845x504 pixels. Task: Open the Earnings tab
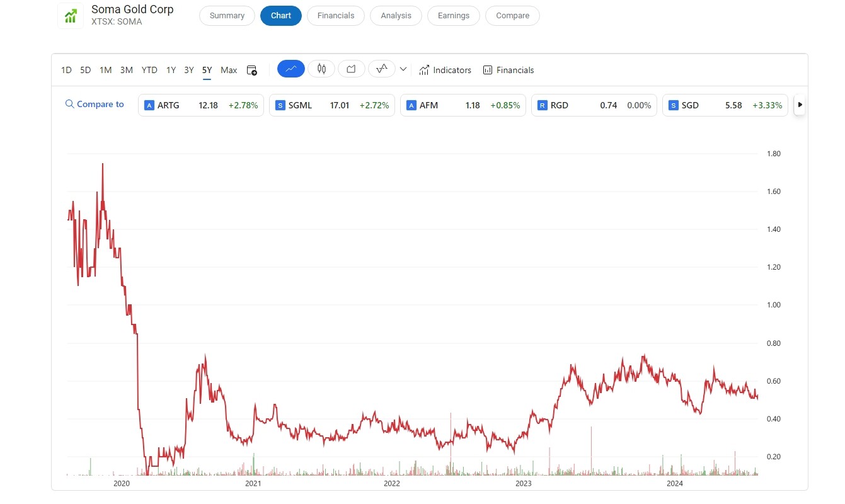click(x=454, y=16)
